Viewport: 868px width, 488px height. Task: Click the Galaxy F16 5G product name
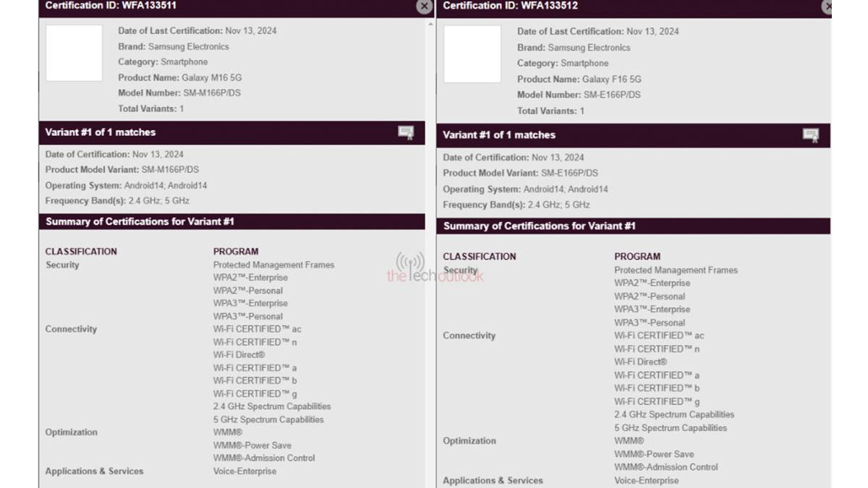[x=611, y=79]
